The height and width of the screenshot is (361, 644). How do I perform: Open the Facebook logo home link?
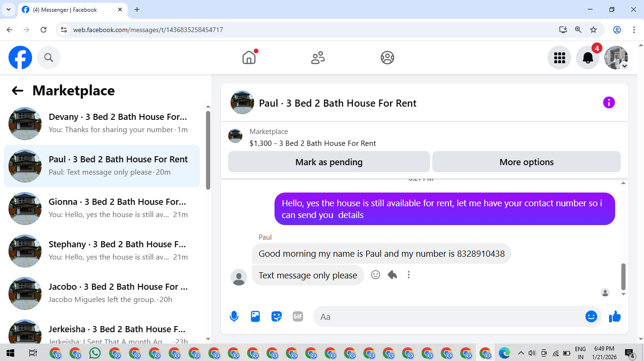coord(20,58)
